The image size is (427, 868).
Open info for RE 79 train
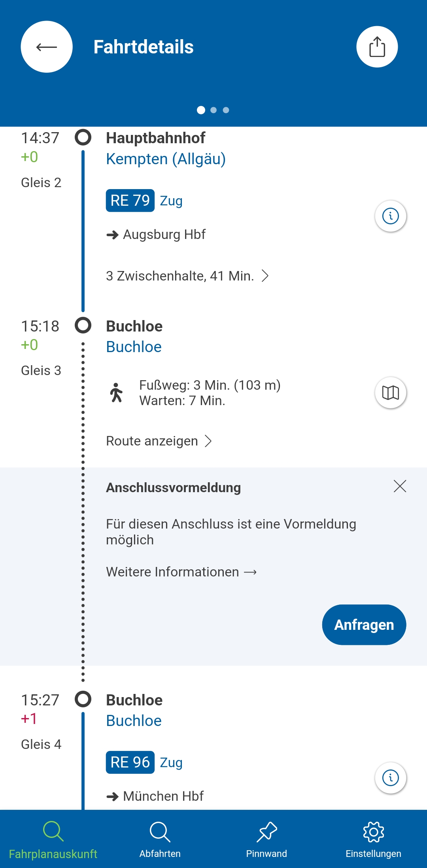[x=390, y=216]
